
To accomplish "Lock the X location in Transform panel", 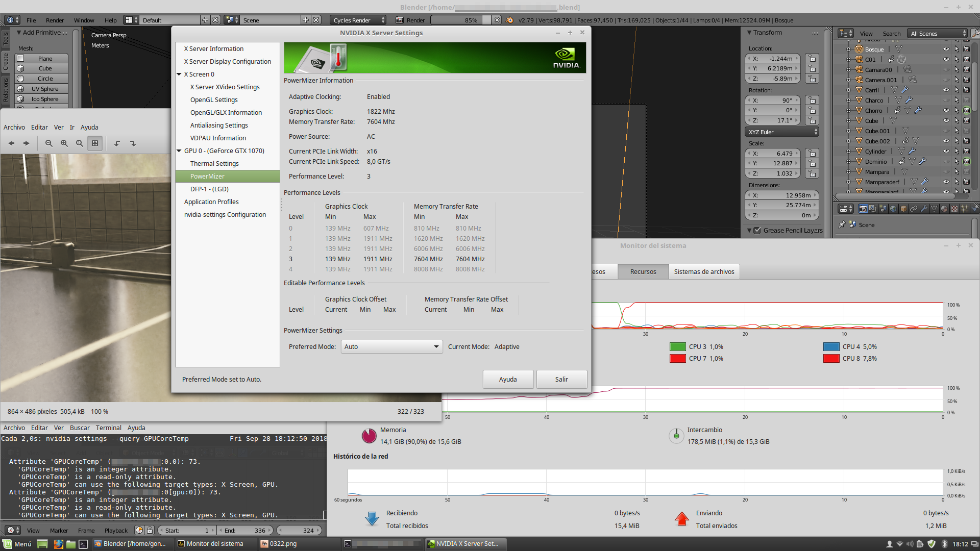I will pos(812,59).
